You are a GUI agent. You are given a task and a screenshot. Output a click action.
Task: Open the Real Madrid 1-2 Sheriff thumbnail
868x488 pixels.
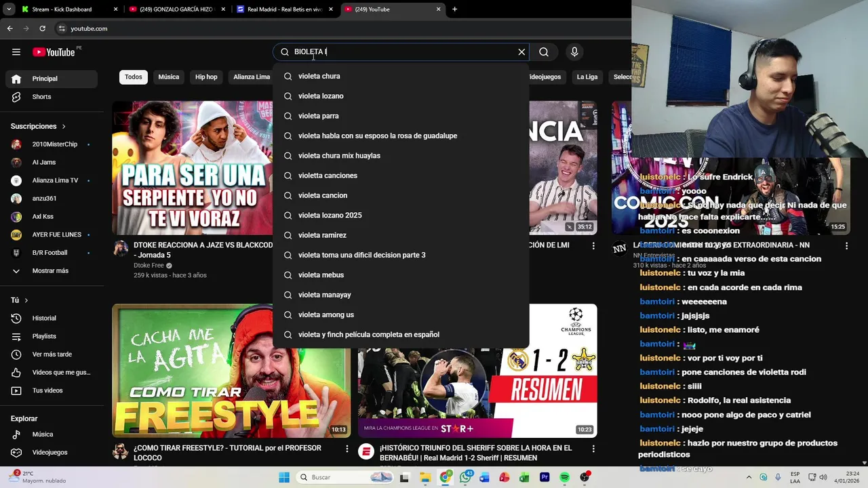coord(477,371)
